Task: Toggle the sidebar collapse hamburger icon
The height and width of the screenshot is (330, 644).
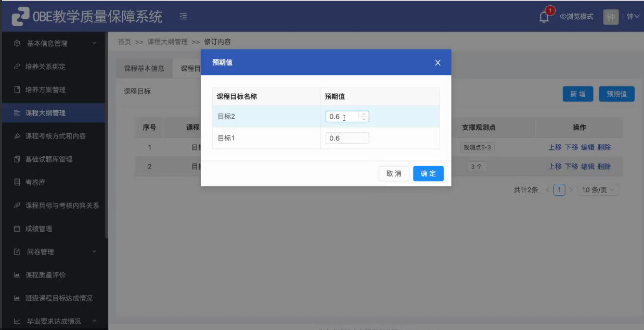Action: point(183,17)
